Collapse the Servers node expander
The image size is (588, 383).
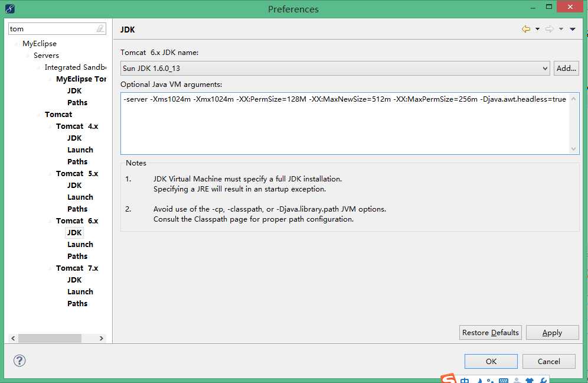28,56
